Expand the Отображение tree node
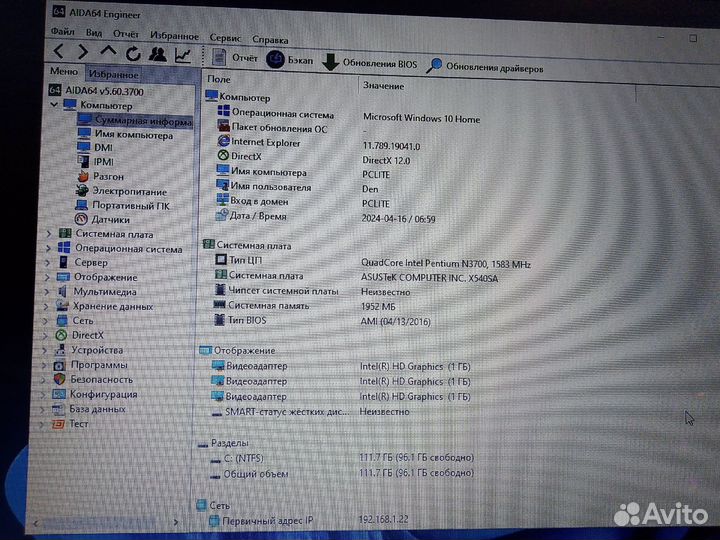Image resolution: width=720 pixels, height=540 pixels. point(47,277)
